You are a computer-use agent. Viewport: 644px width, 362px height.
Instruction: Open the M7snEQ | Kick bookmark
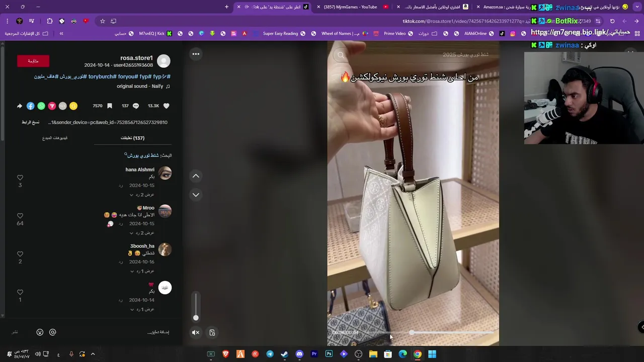point(155,34)
